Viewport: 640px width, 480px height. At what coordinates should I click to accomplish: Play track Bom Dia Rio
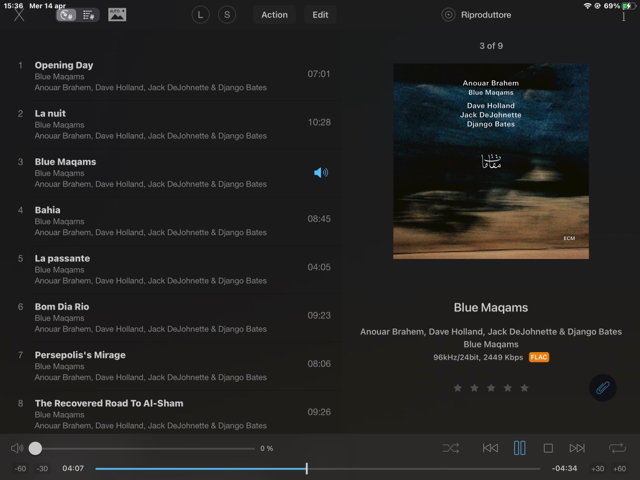[x=171, y=318]
